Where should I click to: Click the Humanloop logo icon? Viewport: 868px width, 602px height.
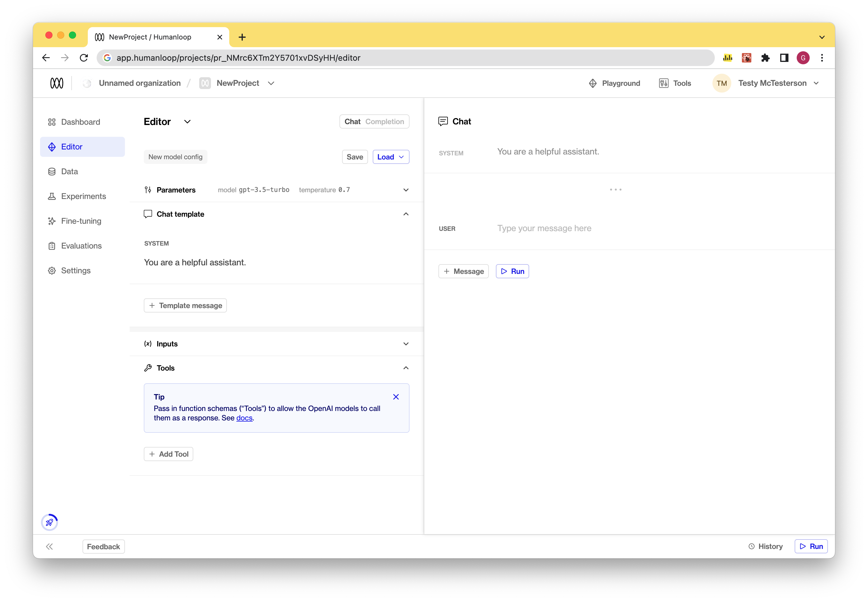[x=57, y=83]
